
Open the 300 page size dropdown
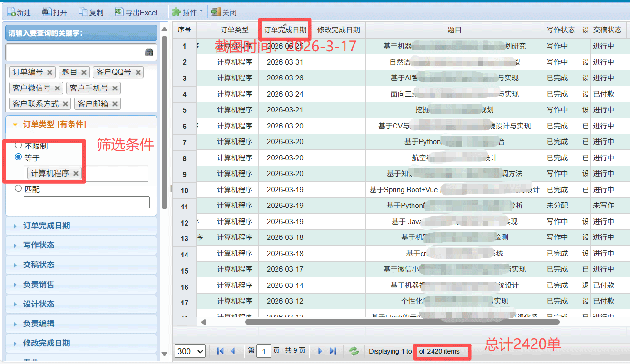click(x=190, y=351)
